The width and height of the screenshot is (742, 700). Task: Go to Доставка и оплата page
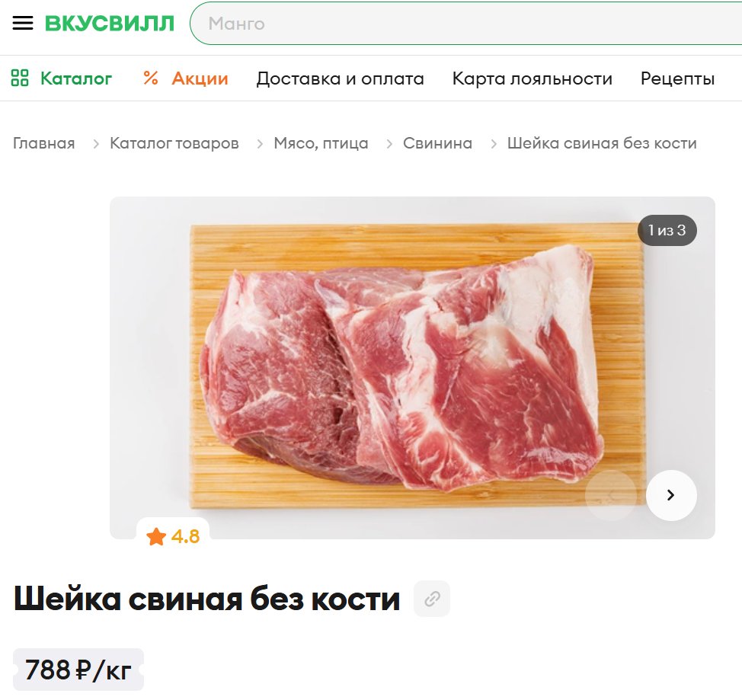point(341,78)
